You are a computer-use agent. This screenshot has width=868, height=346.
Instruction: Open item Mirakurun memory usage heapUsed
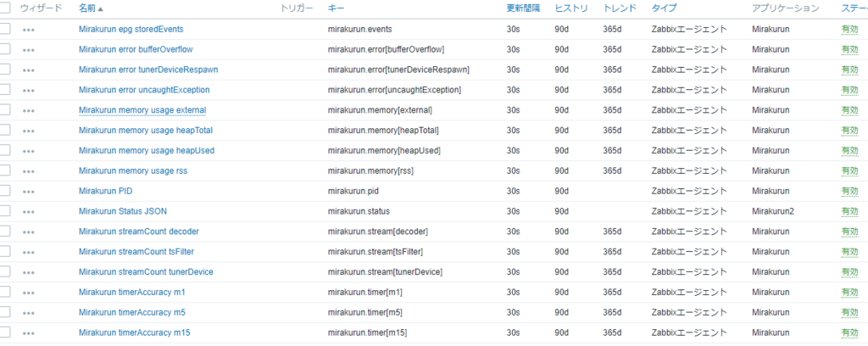pyautogui.click(x=147, y=151)
